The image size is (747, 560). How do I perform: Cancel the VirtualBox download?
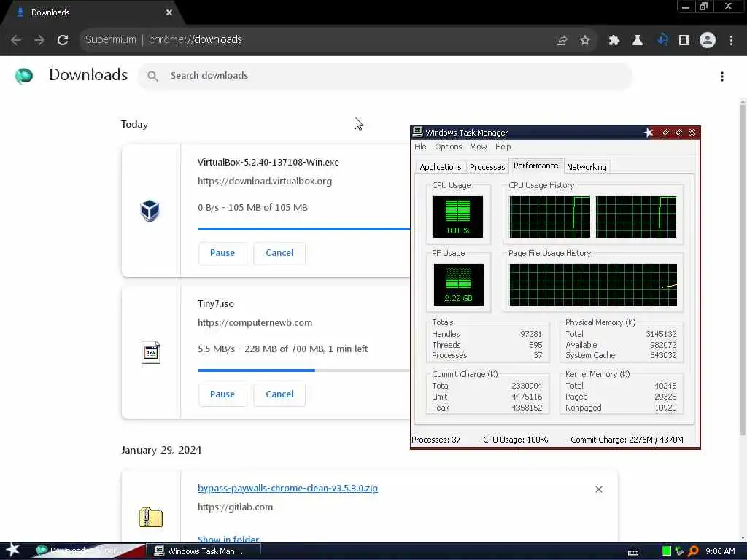point(279,253)
